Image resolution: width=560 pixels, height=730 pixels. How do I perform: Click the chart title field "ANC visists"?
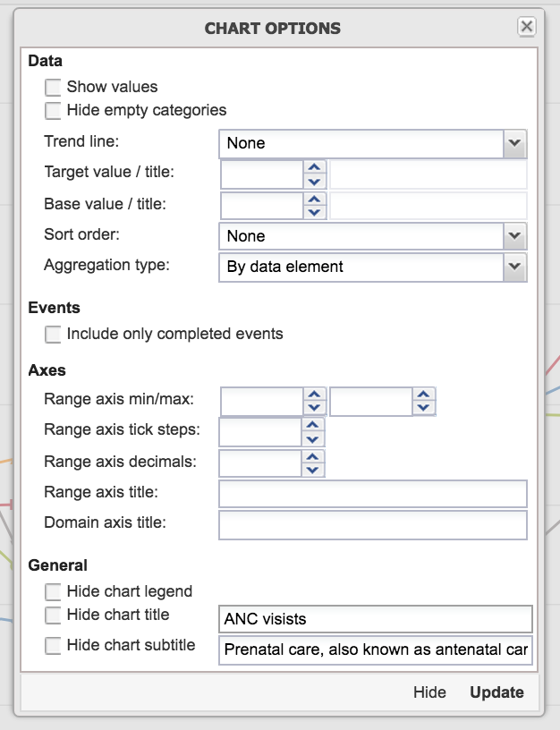pyautogui.click(x=375, y=619)
